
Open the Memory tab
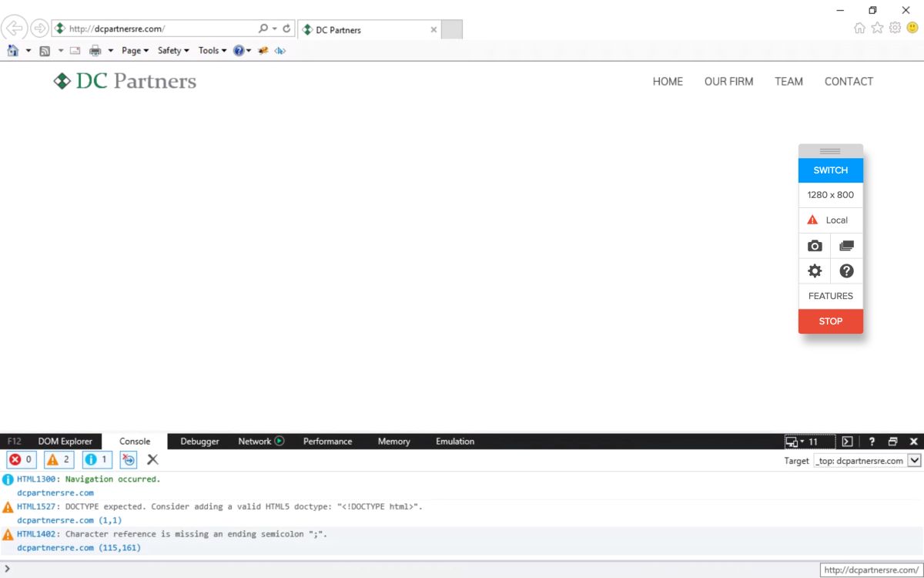point(393,442)
